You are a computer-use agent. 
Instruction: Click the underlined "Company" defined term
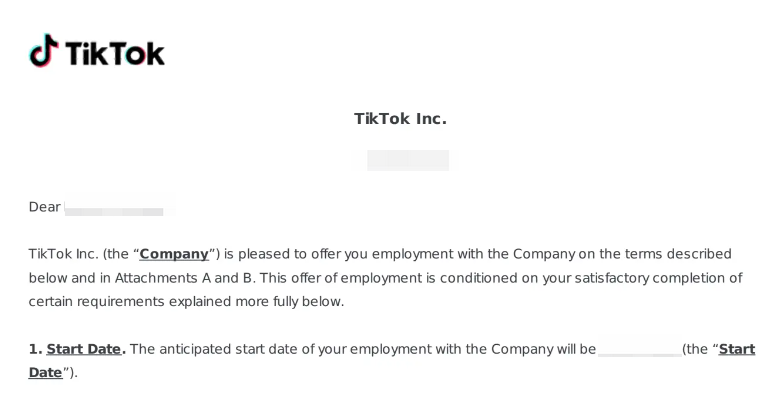[174, 254]
